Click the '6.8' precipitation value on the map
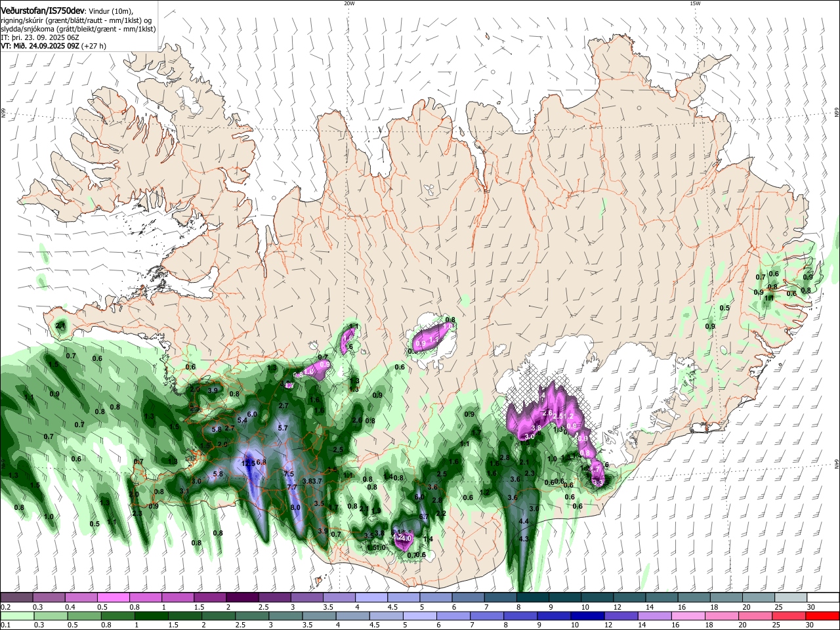The width and height of the screenshot is (840, 630). [x=261, y=462]
